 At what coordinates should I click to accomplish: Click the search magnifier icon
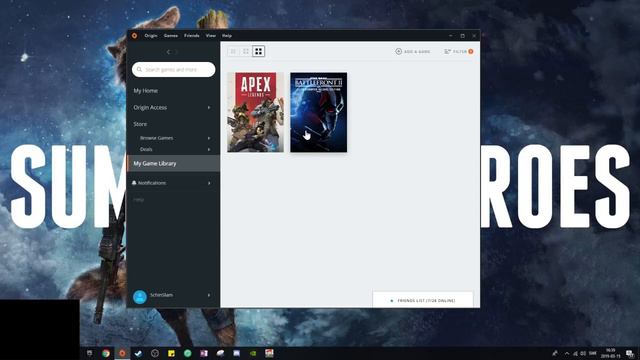point(139,69)
